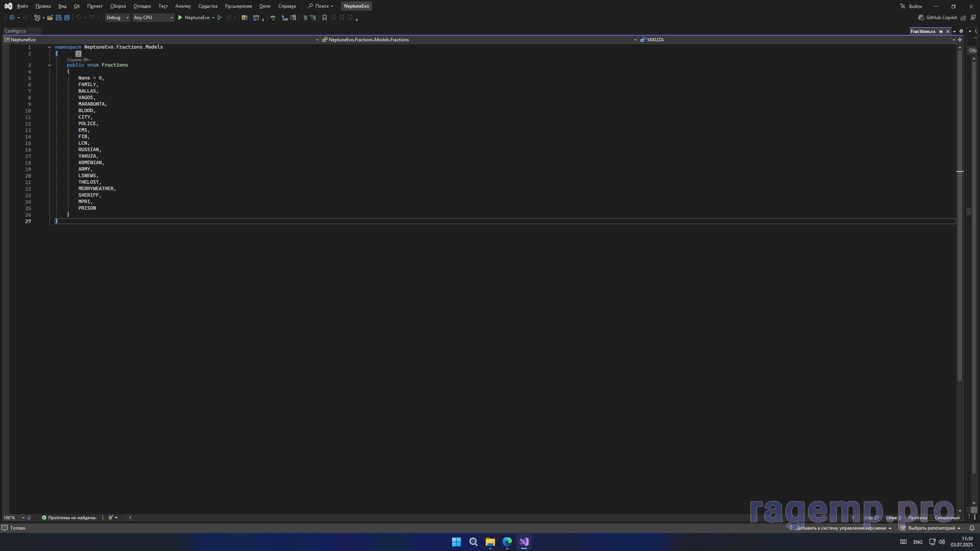The height and width of the screenshot is (551, 980).
Task: Click the Find in Files icon
Action: [245, 18]
